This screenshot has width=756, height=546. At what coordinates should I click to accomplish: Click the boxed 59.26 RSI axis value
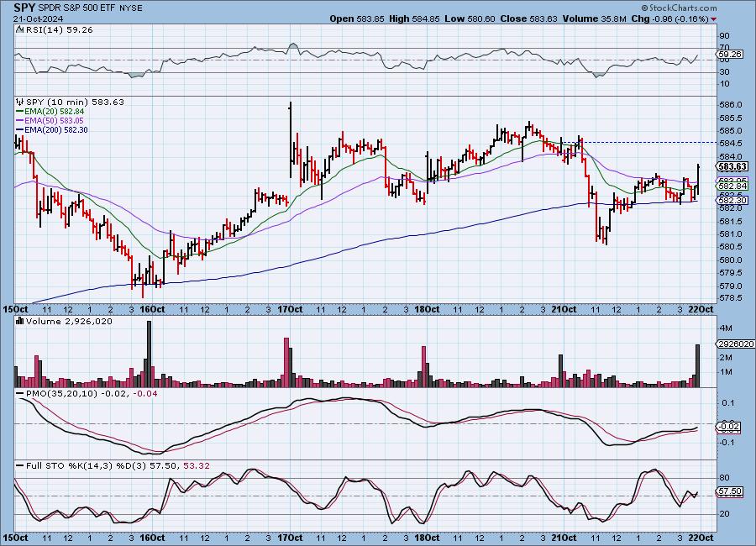coord(730,54)
